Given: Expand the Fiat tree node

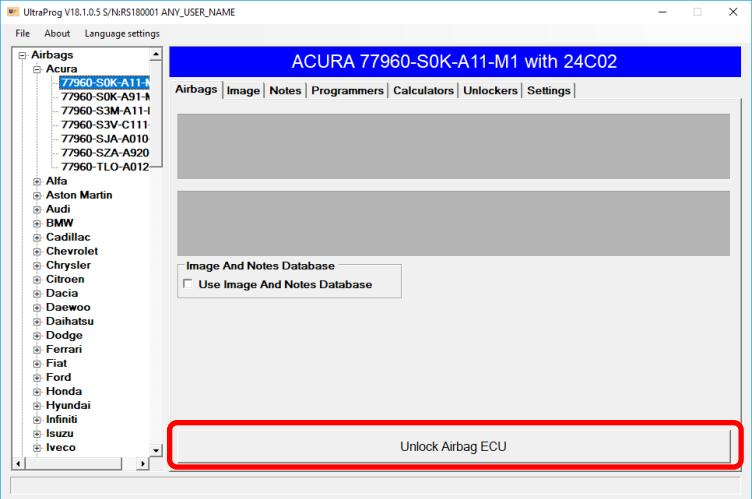Looking at the screenshot, I should click(37, 364).
